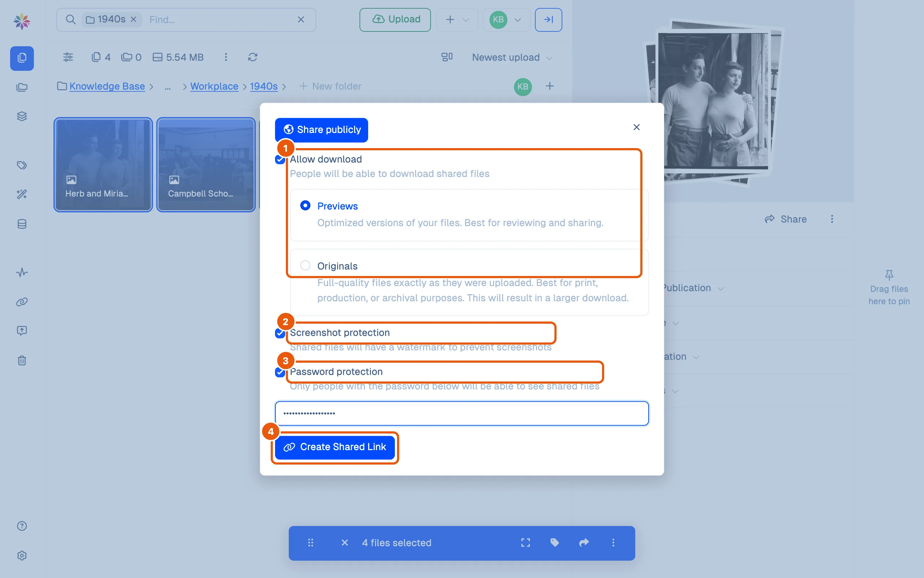The height and width of the screenshot is (578, 924).
Task: Open the upload requests sidebar icon
Action: pos(22,331)
